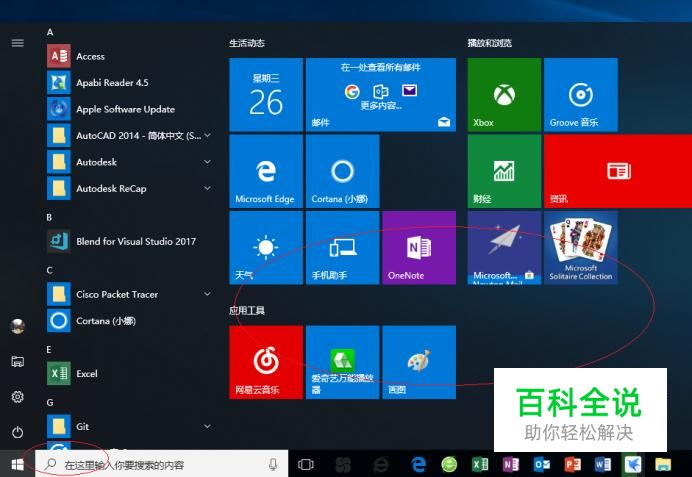Click the 应用工具 group title

(247, 311)
